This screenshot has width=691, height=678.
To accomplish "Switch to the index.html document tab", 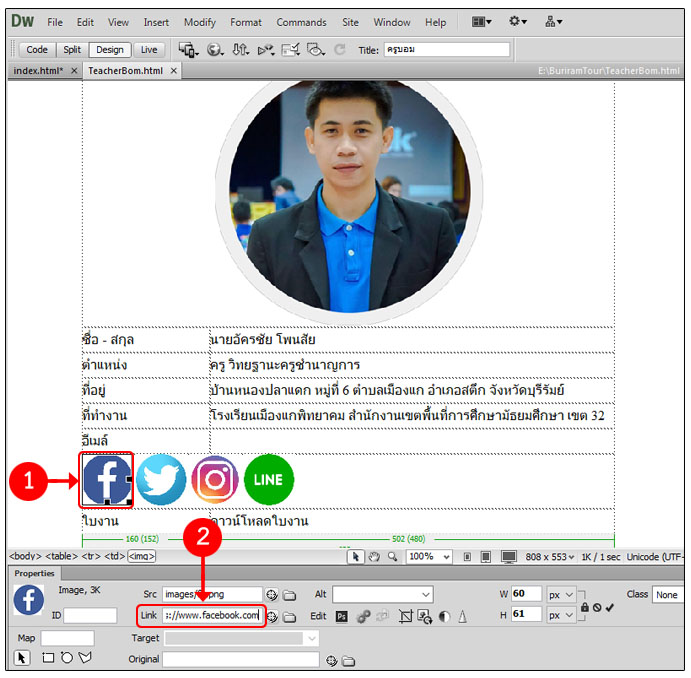I will point(38,71).
